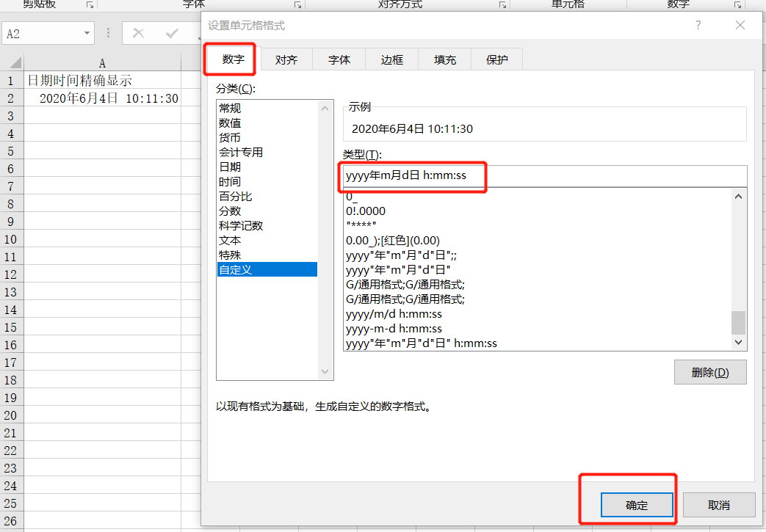Click the formula bar vertical dots handle
The height and width of the screenshot is (532, 766).
pyautogui.click(x=108, y=33)
